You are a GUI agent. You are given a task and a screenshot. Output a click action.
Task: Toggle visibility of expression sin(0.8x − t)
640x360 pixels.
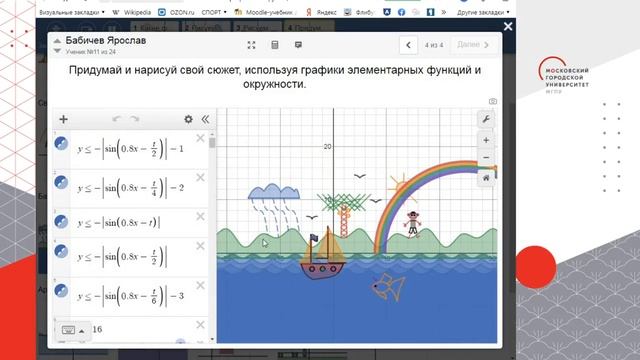pos(61,222)
